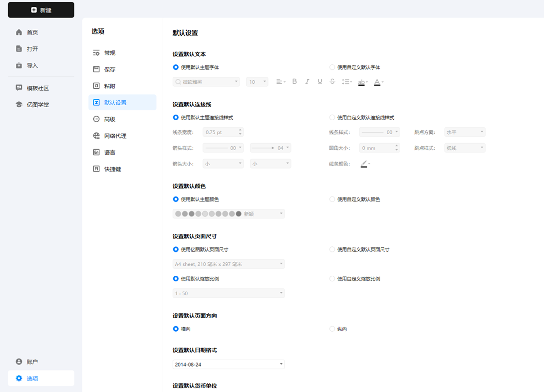
Task: Open the 线条颜色 color picker
Action: (x=365, y=164)
